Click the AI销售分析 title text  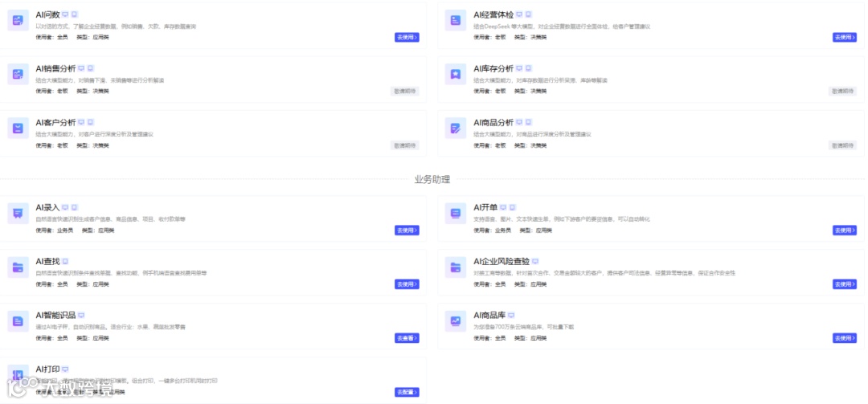(56, 68)
